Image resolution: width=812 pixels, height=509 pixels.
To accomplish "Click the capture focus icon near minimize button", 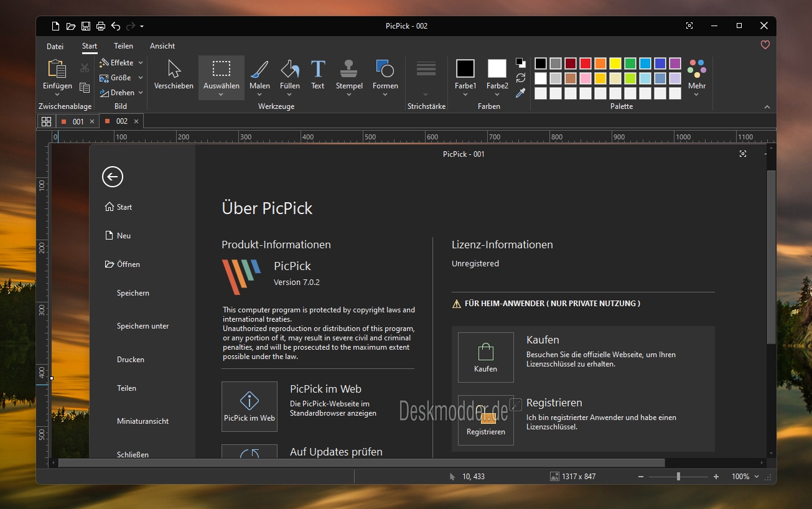I will click(689, 26).
